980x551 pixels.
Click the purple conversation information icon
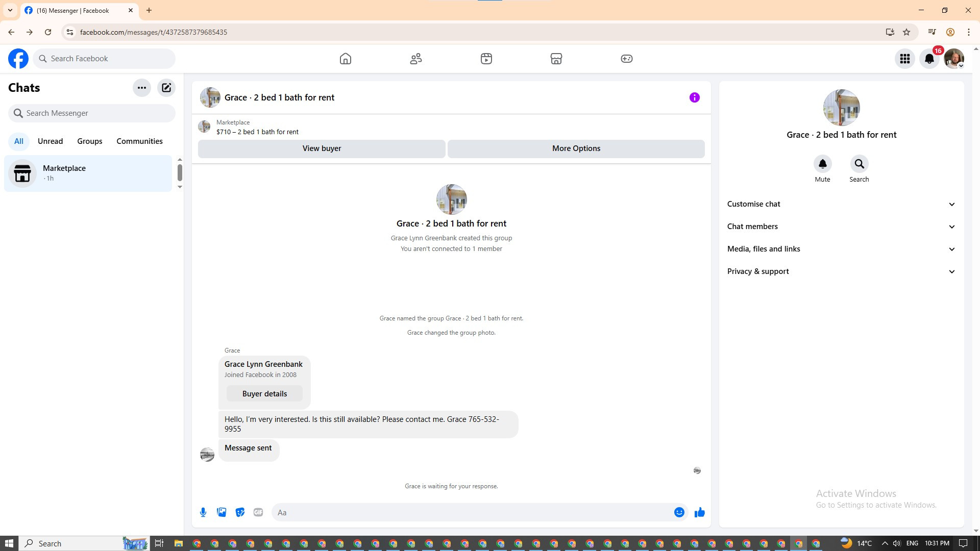[x=695, y=97]
